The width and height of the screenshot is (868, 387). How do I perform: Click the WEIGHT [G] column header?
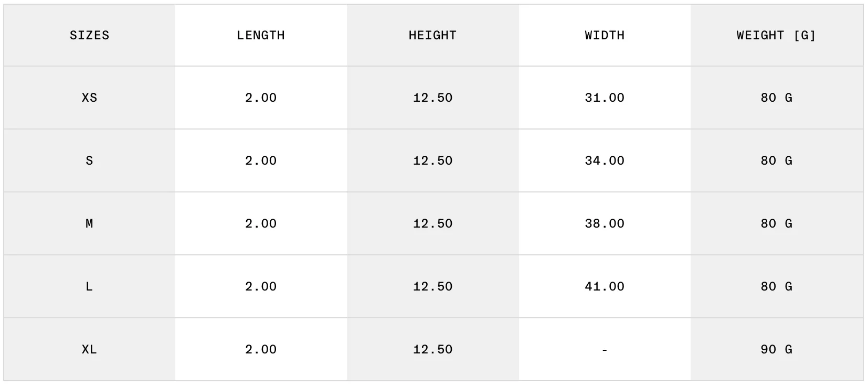(x=776, y=35)
